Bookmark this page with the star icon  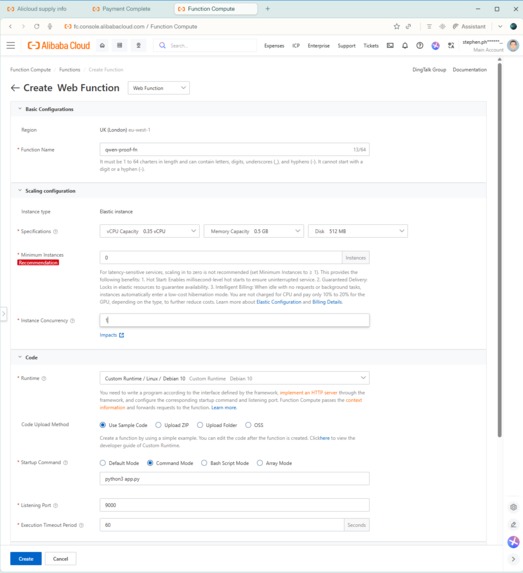(397, 26)
